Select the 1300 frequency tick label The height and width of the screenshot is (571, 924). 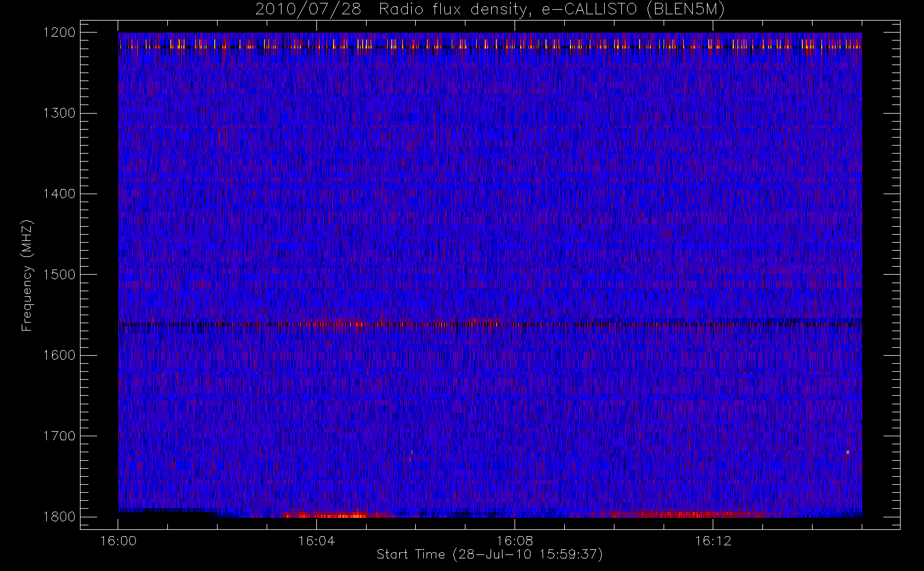point(59,113)
